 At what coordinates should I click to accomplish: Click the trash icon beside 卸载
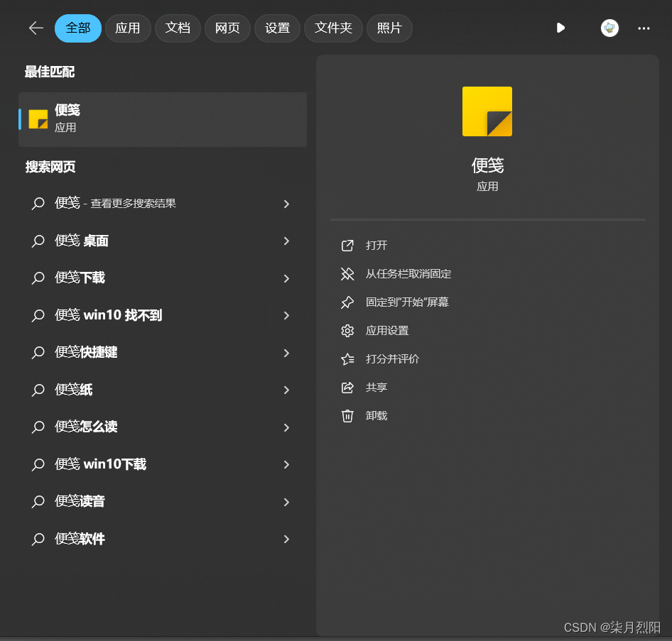point(347,416)
